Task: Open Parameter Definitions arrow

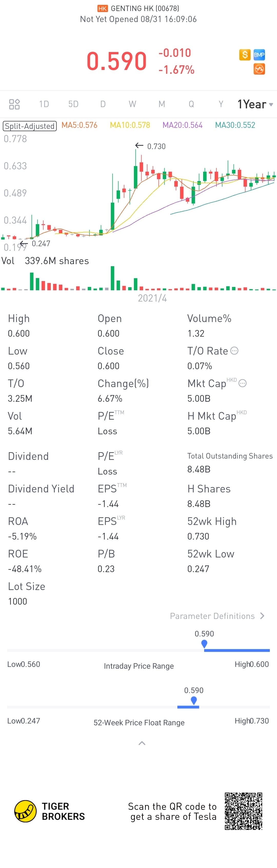Action: point(262,616)
